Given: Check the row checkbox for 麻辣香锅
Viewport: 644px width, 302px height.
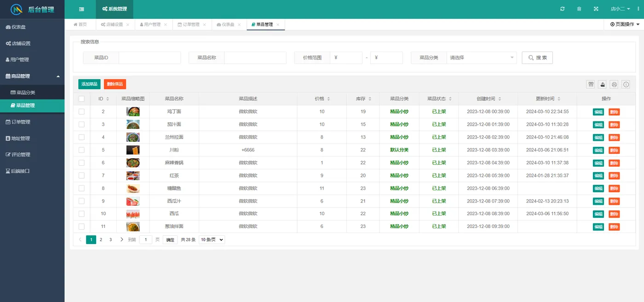Looking at the screenshot, I should [81, 163].
